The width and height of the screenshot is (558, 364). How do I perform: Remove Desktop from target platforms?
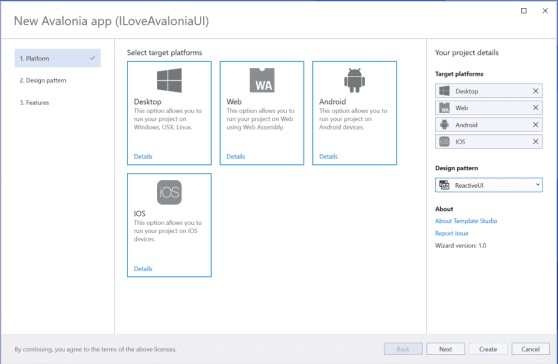tap(535, 91)
